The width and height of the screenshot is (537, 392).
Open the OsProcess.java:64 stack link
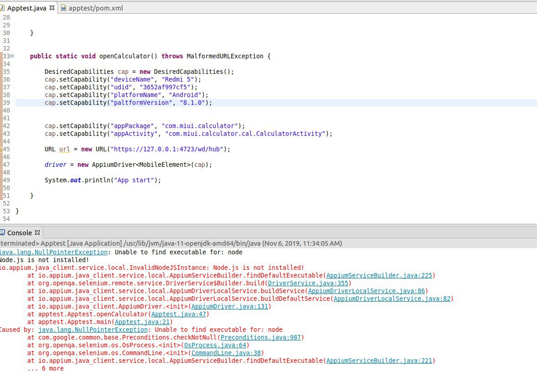pyautogui.click(x=215, y=345)
